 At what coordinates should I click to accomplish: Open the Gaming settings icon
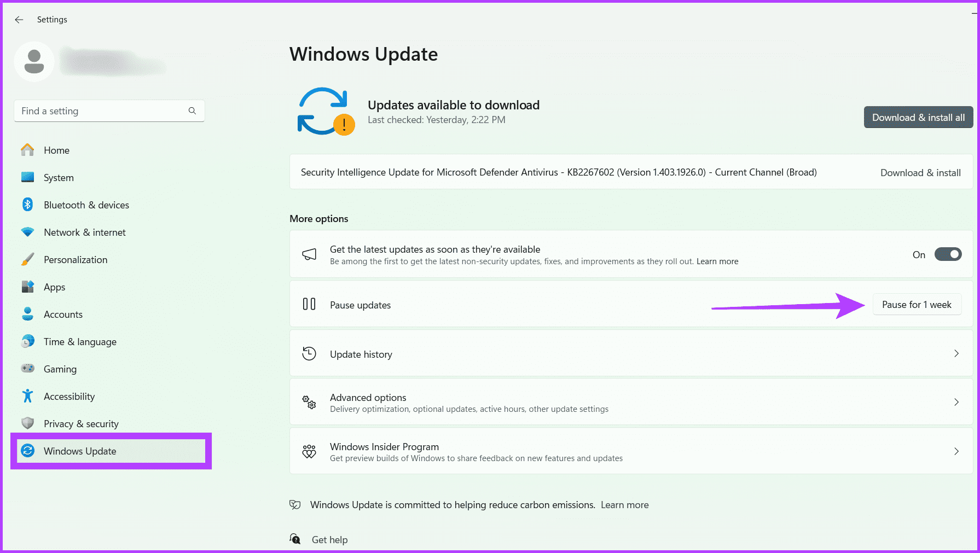pyautogui.click(x=27, y=369)
